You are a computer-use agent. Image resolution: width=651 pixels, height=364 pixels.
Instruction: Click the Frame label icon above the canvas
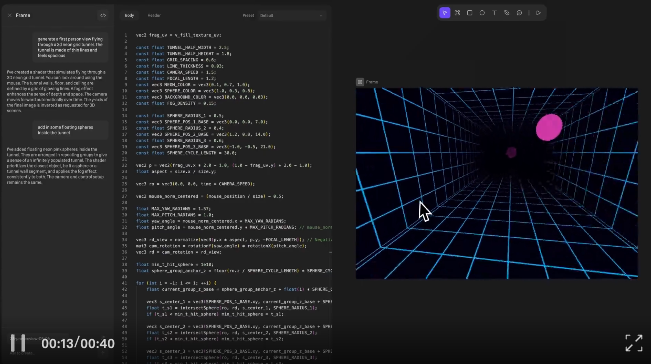tap(360, 82)
